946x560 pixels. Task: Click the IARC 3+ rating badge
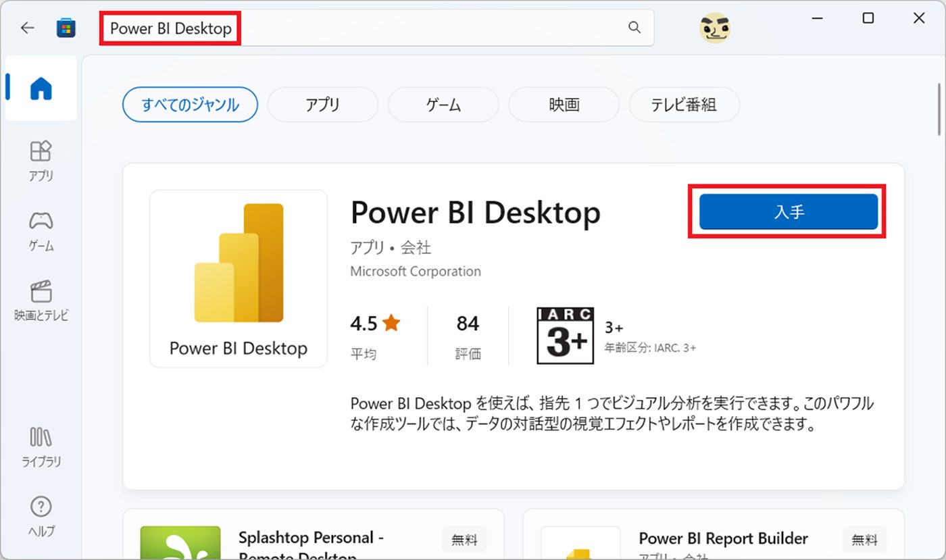(565, 335)
